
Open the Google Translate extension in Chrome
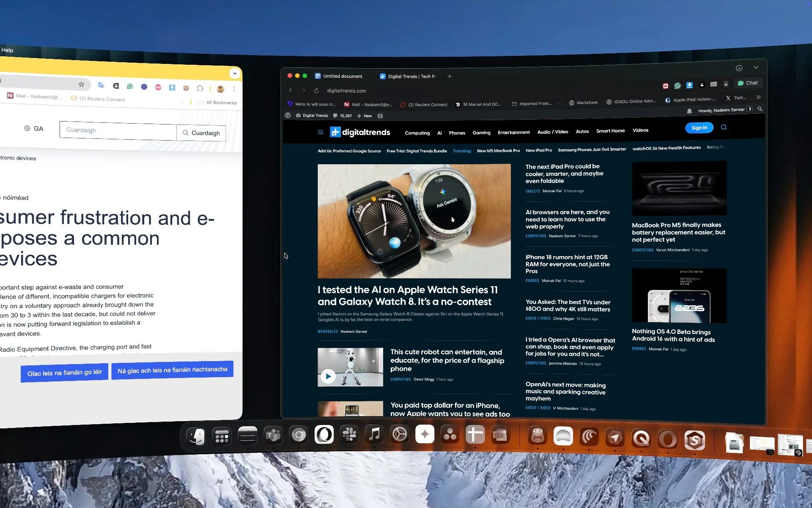[101, 85]
